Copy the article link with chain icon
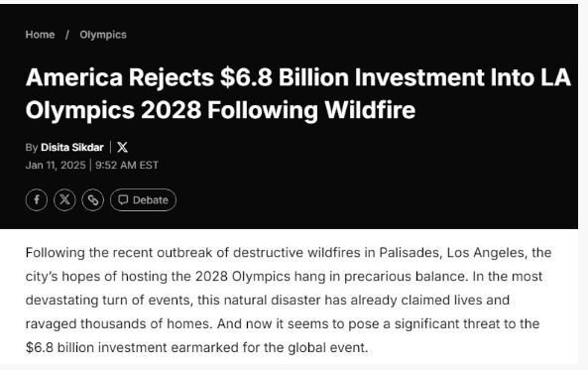Viewport: 588px width, 370px height. click(x=92, y=199)
